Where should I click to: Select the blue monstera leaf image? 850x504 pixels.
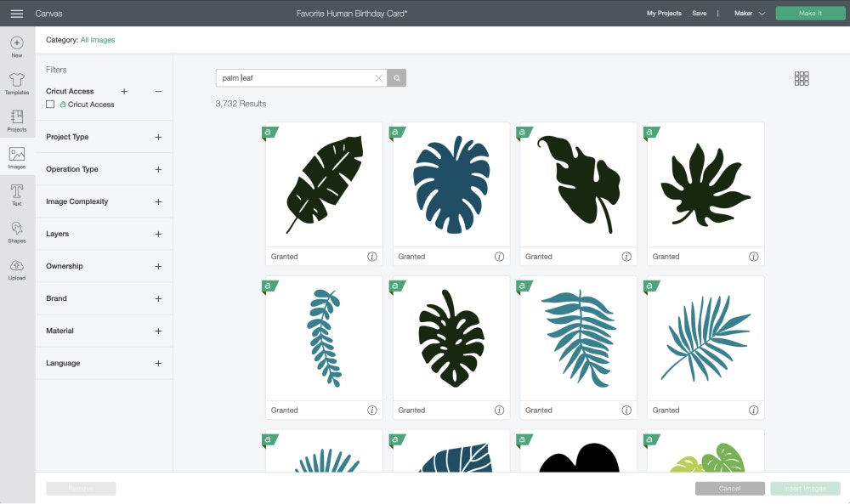pyautogui.click(x=451, y=184)
